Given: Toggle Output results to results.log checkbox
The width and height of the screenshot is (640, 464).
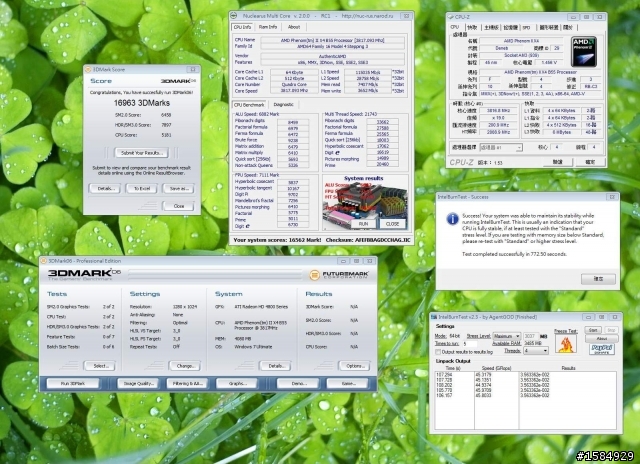Looking at the screenshot, I should (438, 352).
